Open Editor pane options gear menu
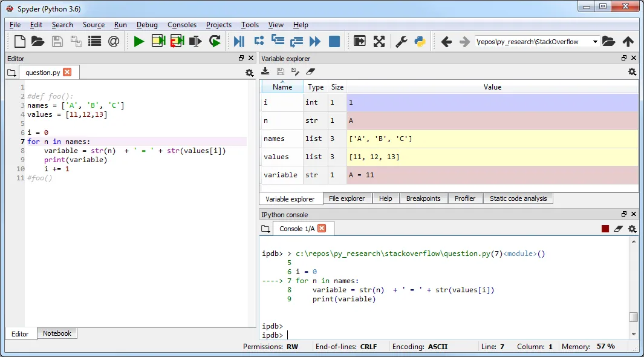Image resolution: width=644 pixels, height=357 pixels. tap(249, 73)
